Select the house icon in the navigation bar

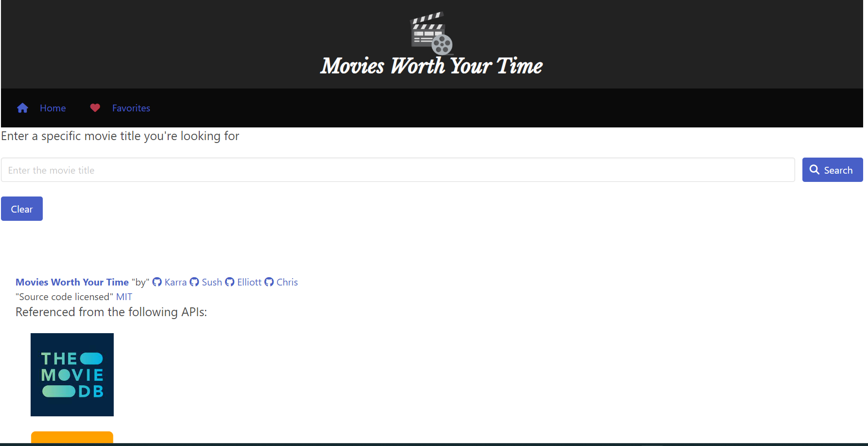coord(22,108)
